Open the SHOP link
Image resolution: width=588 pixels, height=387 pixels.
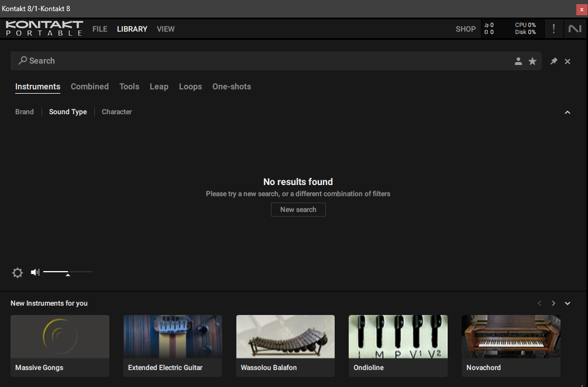click(466, 29)
